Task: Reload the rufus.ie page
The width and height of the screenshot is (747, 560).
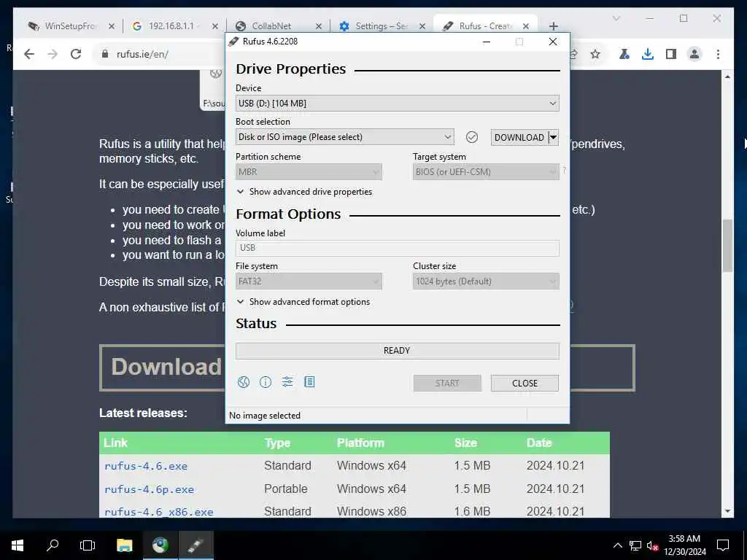Action: point(76,54)
